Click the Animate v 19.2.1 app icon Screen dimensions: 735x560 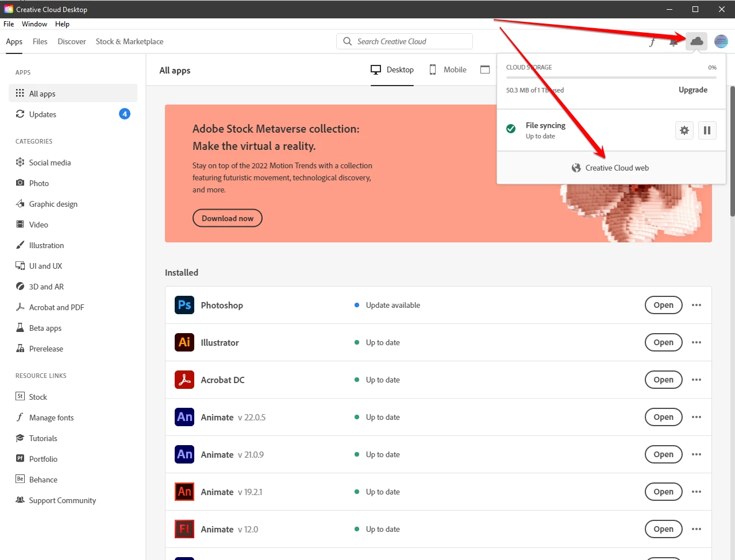tap(184, 492)
